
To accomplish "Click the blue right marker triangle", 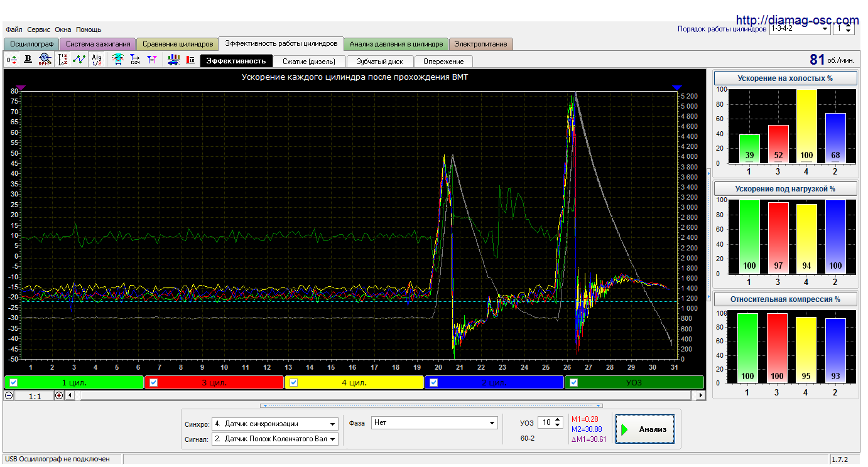I will (676, 88).
